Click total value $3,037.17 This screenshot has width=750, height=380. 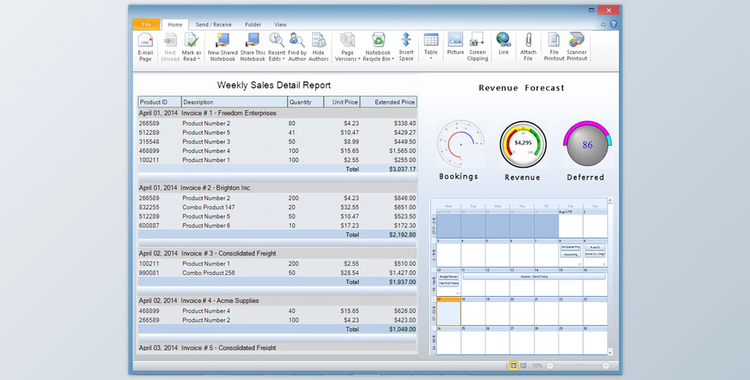pos(402,169)
